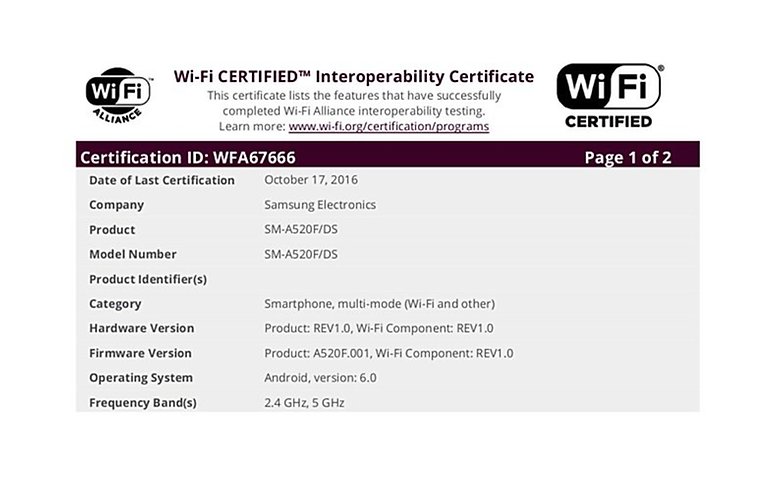
Task: Select the 'Date of Last Certification' label
Action: [162, 180]
